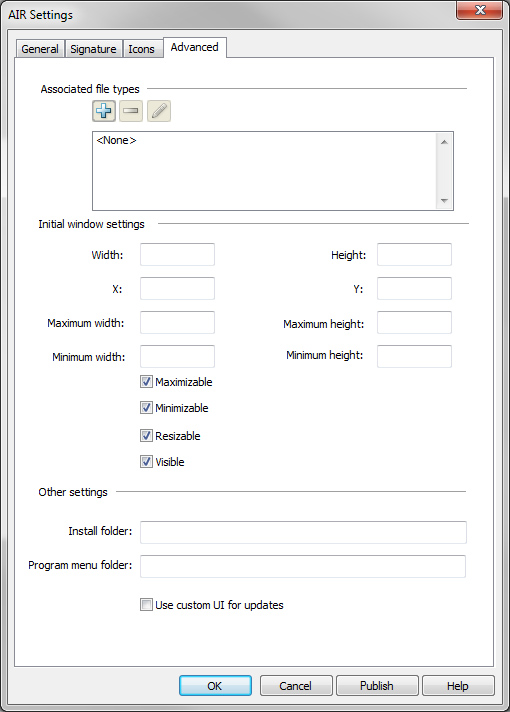Click the file types list scroll down arrow

coord(444,200)
